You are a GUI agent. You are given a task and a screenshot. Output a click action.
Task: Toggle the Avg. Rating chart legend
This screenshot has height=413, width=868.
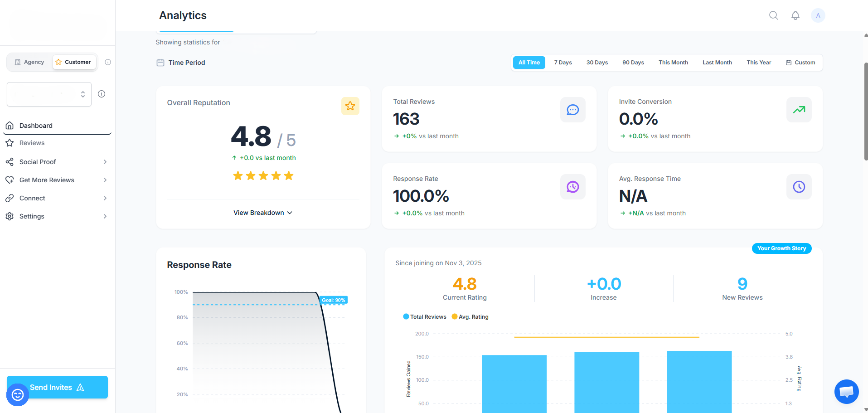470,316
